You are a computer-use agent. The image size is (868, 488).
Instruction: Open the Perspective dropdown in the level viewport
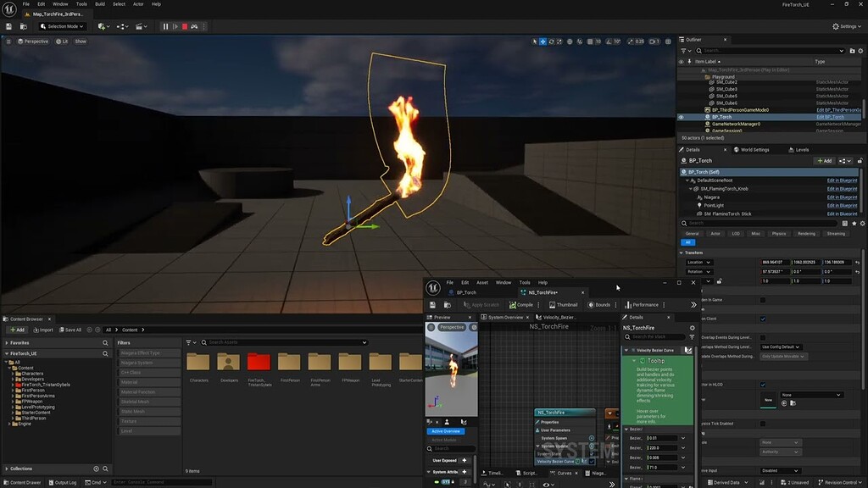(34, 41)
